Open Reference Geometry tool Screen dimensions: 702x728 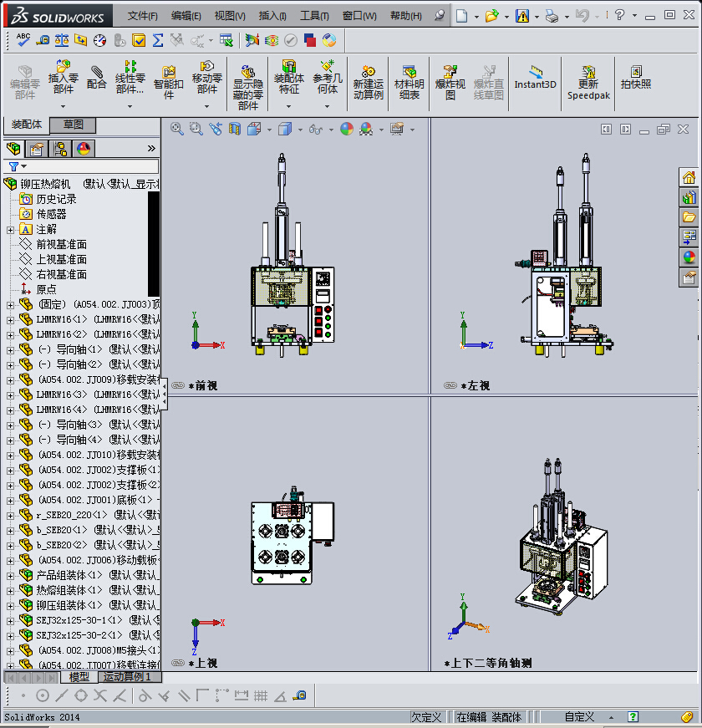[x=328, y=77]
